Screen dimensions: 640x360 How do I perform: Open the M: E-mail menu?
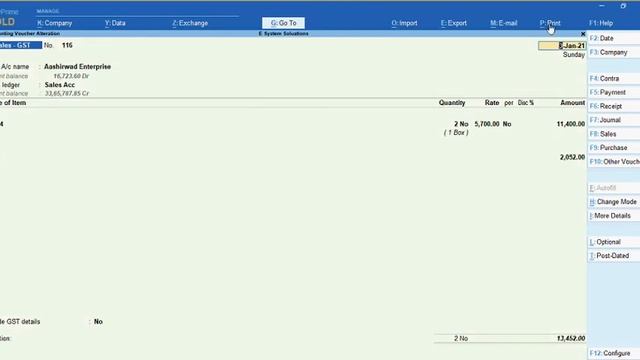pyautogui.click(x=504, y=23)
